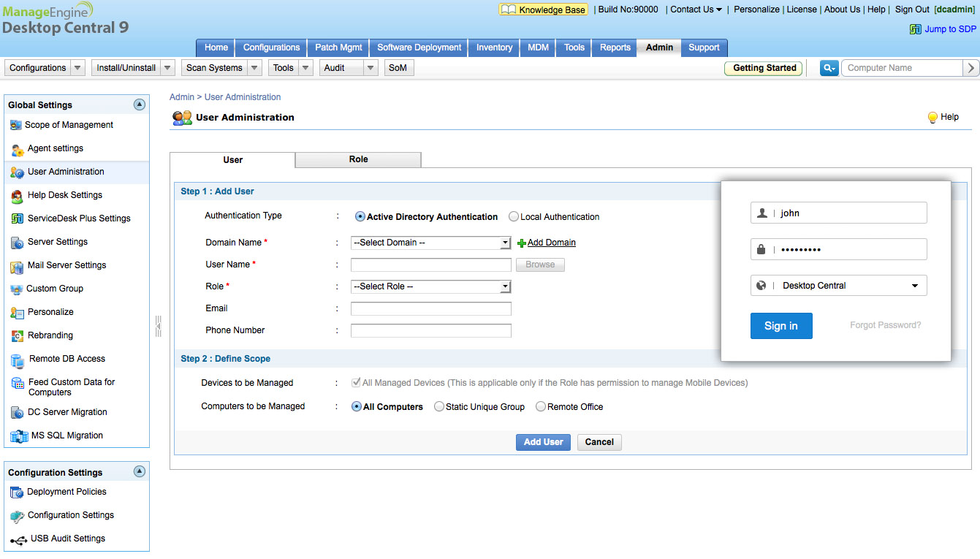Collapse the Configuration Settings panel

pos(140,472)
